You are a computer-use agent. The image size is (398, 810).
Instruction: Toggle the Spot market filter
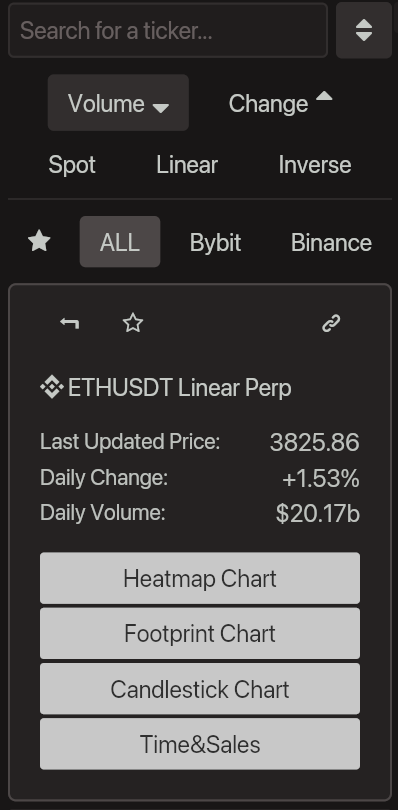point(72,165)
